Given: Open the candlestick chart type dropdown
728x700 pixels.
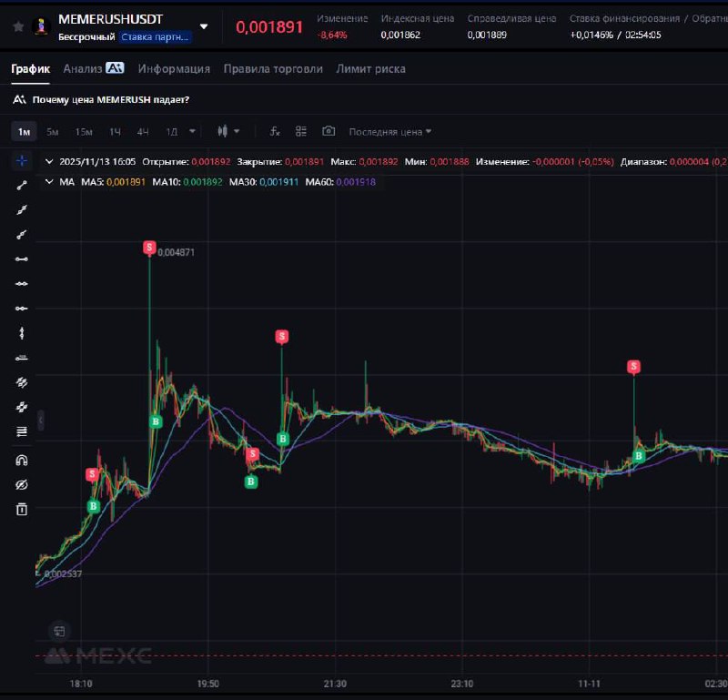Looking at the screenshot, I should [x=228, y=131].
